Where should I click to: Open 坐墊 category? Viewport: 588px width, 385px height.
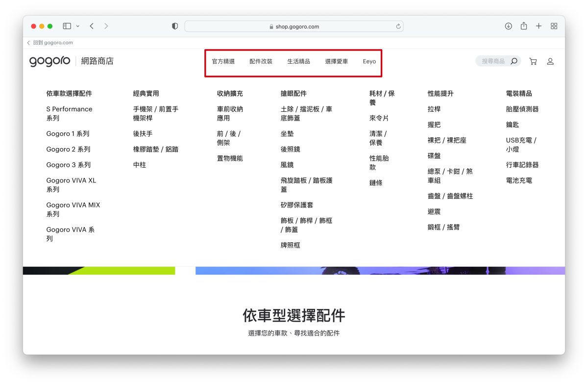pos(287,133)
